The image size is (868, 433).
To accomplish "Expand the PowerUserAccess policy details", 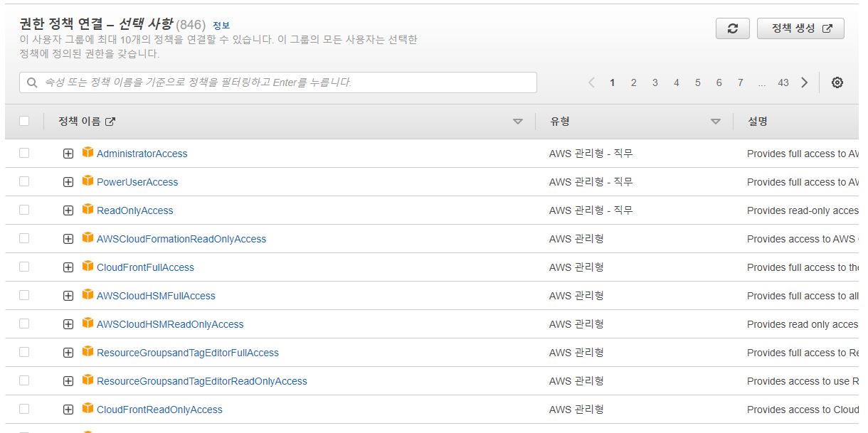I will click(68, 182).
